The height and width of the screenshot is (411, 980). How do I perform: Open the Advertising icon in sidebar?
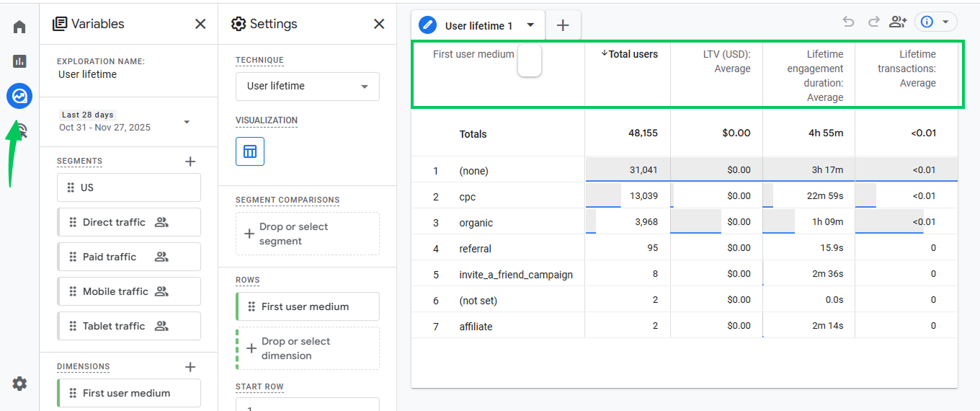(20, 131)
